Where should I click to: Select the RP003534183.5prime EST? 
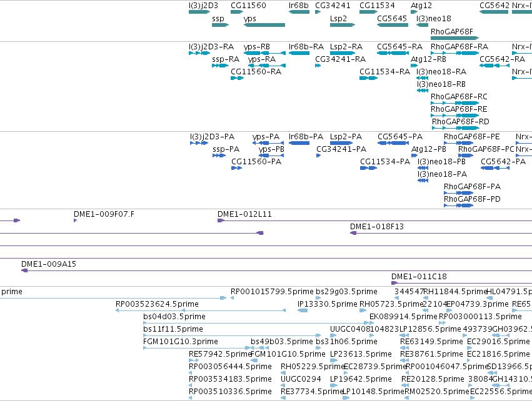point(191,385)
